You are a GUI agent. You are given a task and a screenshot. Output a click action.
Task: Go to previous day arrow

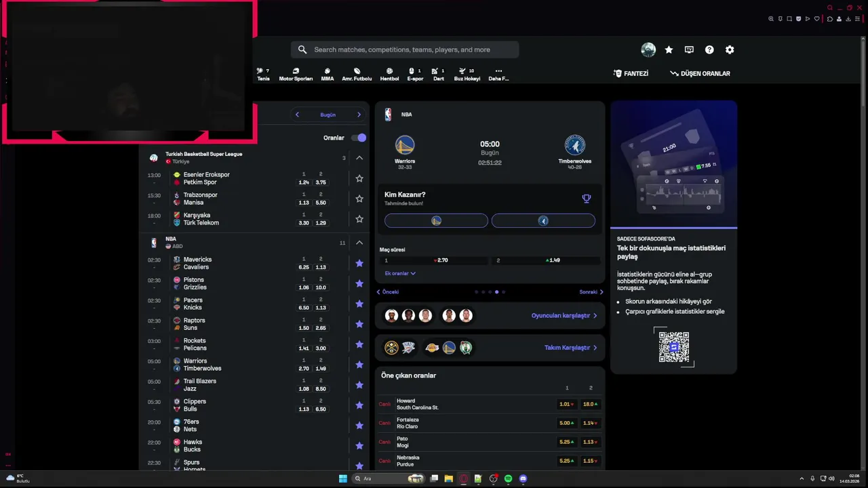tap(297, 115)
